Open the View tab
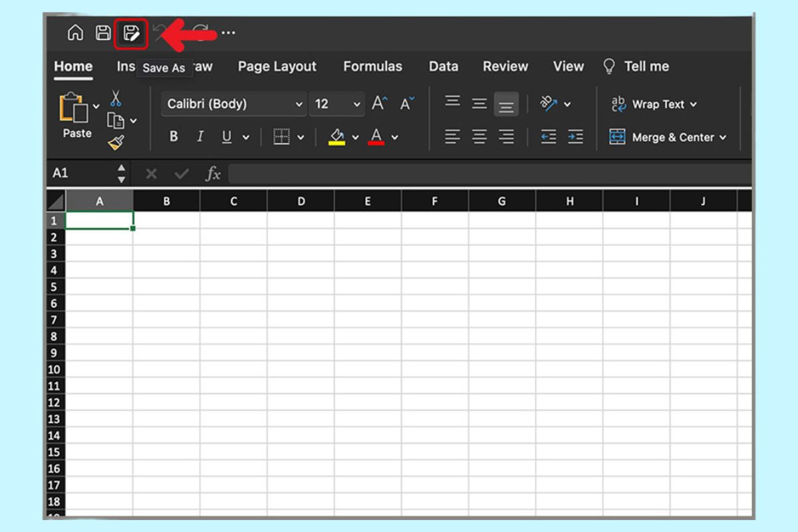Screen dimensions: 798x532 (x=569, y=66)
